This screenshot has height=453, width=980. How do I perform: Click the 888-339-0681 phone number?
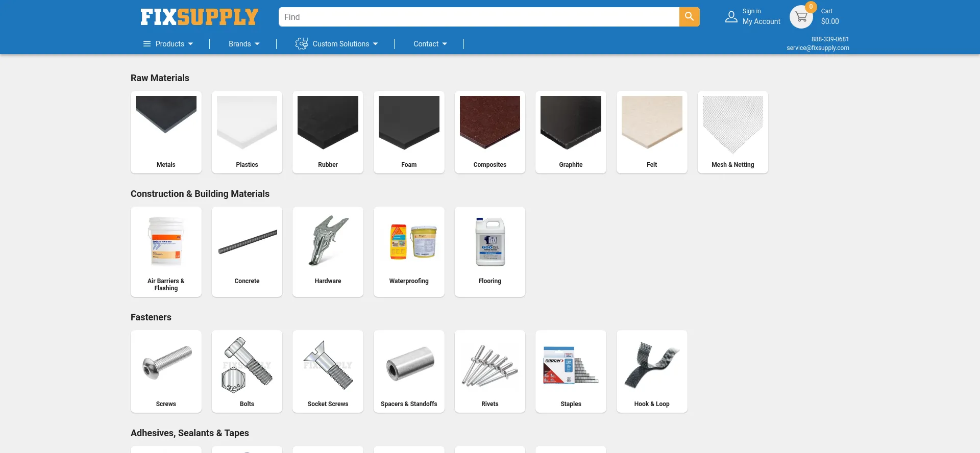[x=830, y=39]
